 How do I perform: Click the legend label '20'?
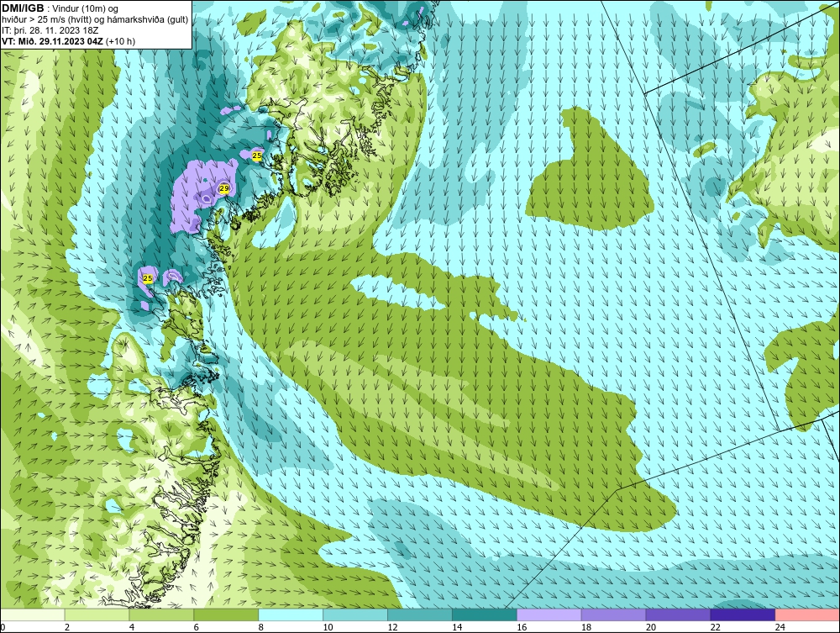(x=651, y=627)
